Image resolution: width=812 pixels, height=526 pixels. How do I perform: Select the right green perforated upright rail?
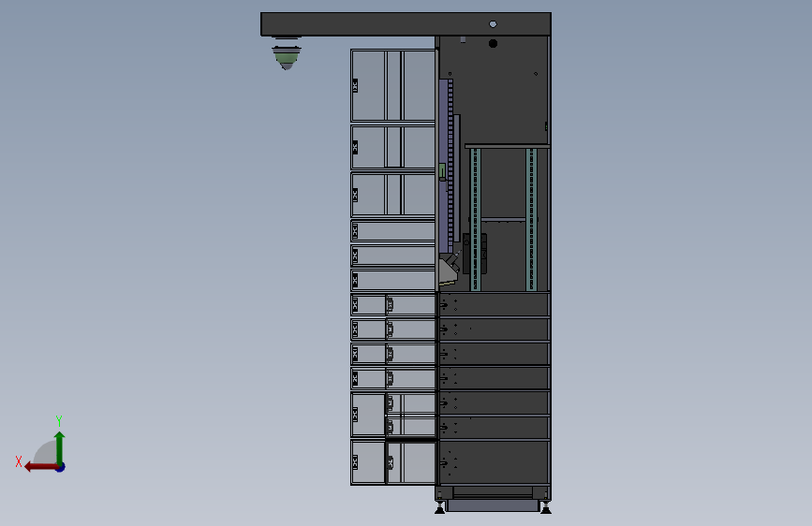point(531,220)
